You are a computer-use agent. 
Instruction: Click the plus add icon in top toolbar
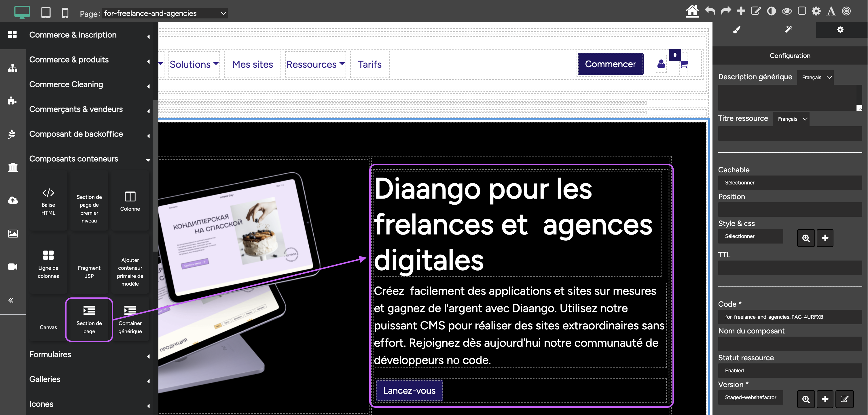[x=741, y=11]
